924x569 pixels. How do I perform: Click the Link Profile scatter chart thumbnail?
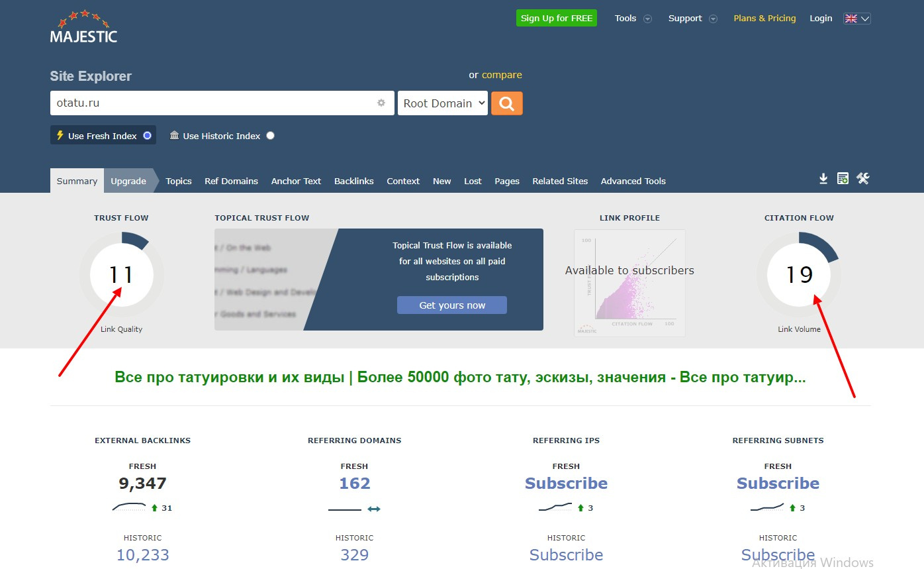[629, 283]
